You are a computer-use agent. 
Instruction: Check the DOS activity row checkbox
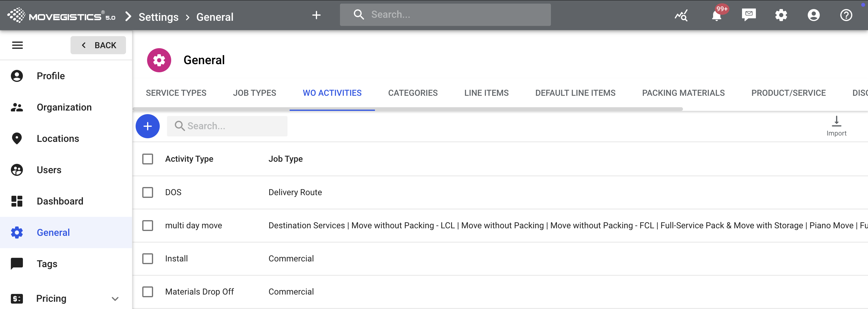pyautogui.click(x=148, y=192)
